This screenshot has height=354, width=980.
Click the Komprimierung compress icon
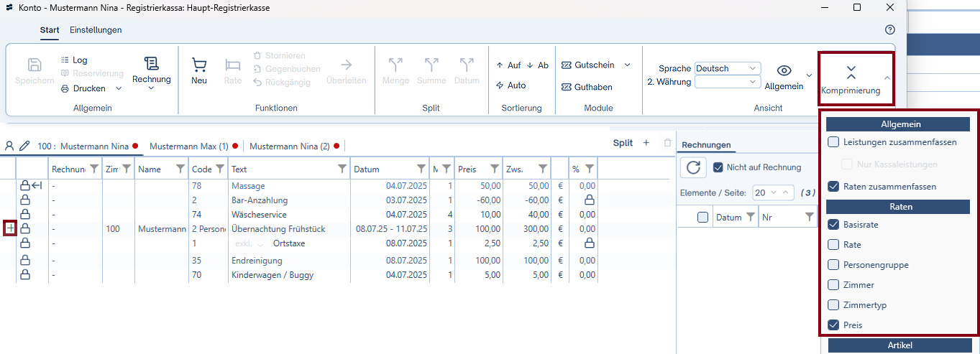851,72
